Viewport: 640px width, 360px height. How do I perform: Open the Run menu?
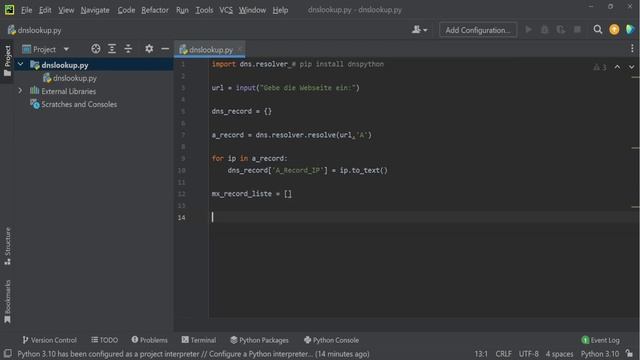click(182, 10)
